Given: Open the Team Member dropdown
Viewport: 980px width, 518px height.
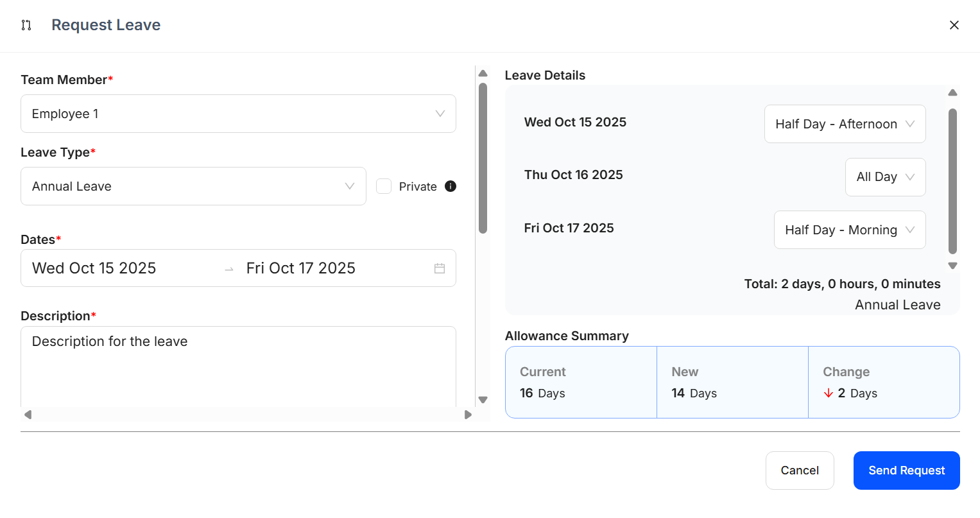Looking at the screenshot, I should [238, 114].
